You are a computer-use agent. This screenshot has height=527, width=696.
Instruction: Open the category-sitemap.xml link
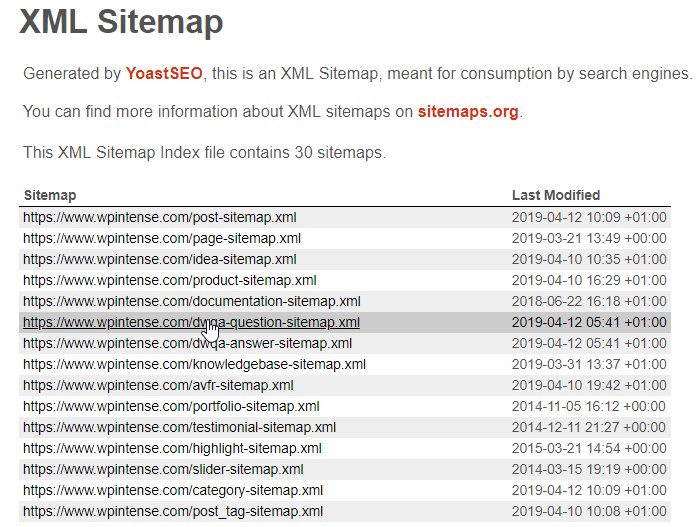(173, 490)
